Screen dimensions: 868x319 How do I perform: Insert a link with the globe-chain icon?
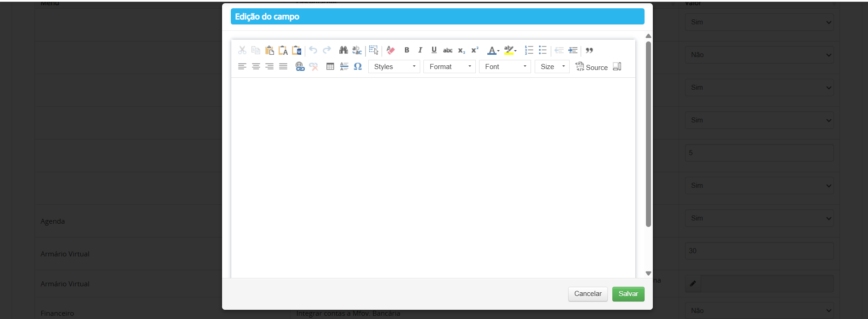[300, 67]
